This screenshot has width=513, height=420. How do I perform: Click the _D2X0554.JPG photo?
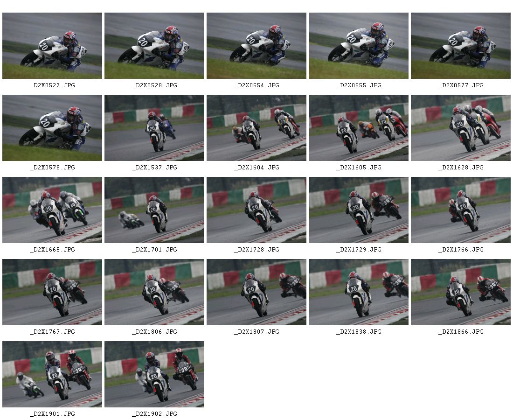(x=256, y=46)
